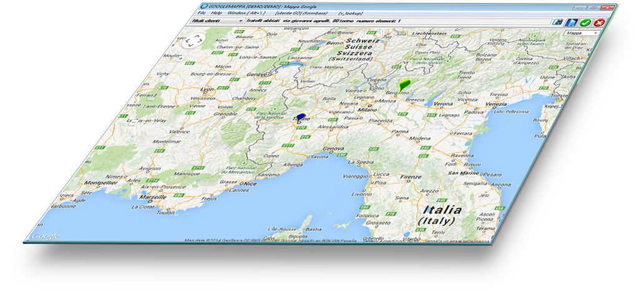644x292 pixels.
Task: Open the Mappa map type dropdown
Action: 582,33
